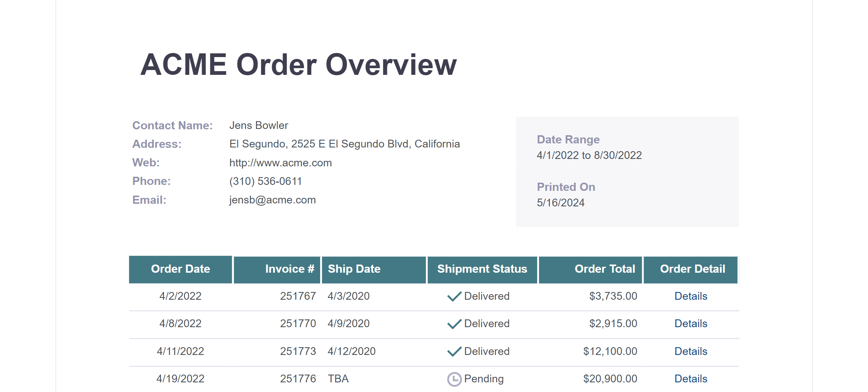Screen dimensions: 868x392
Task: Open Details link for invoice 251770
Action: tap(690, 324)
